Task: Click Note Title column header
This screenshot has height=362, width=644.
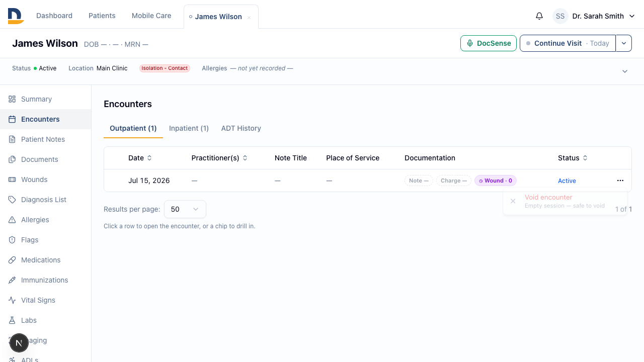Action: (x=291, y=158)
